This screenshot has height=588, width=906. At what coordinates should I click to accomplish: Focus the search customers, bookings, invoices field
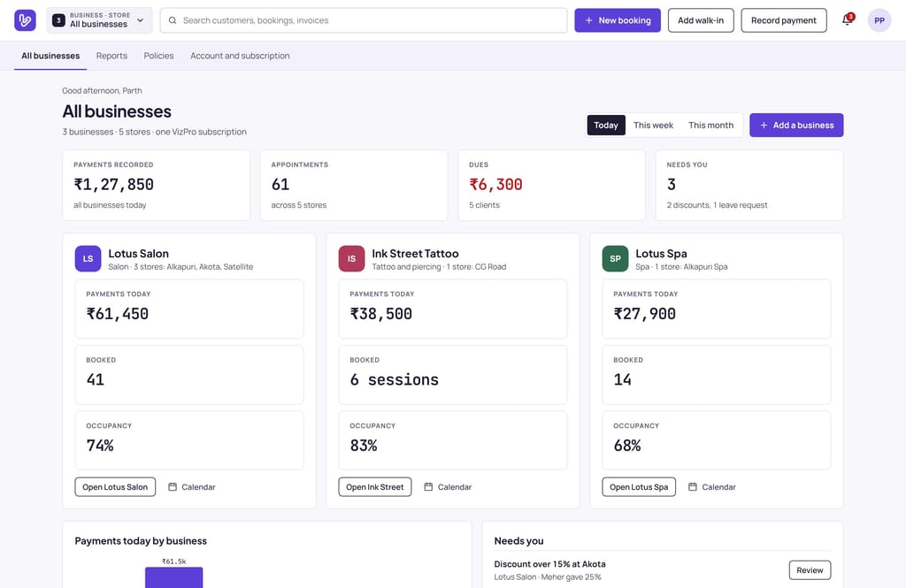364,20
